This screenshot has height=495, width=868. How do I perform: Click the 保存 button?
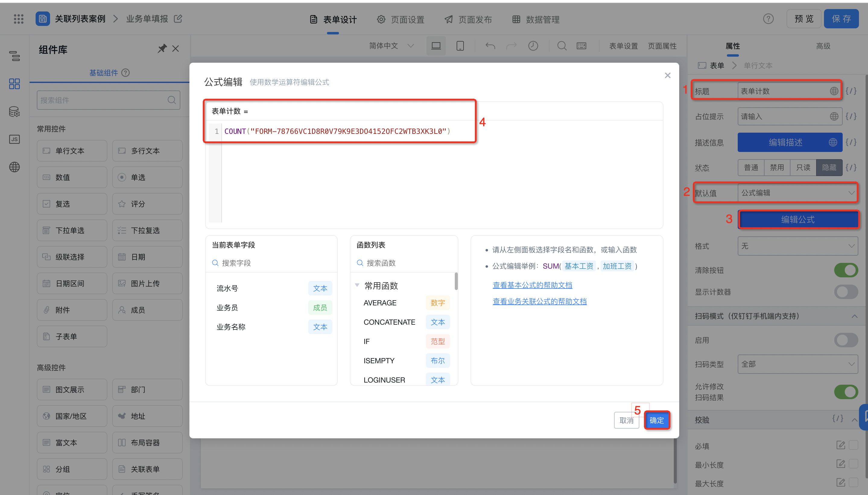click(841, 19)
